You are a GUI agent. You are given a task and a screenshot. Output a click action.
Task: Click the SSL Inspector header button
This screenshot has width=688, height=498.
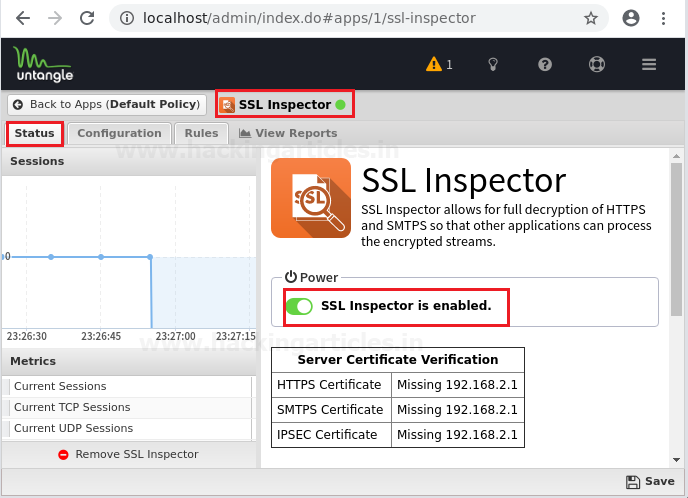(285, 104)
